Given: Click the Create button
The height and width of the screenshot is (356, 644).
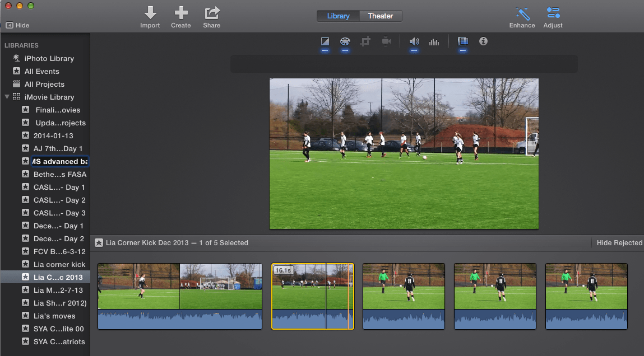Looking at the screenshot, I should pyautogui.click(x=180, y=17).
